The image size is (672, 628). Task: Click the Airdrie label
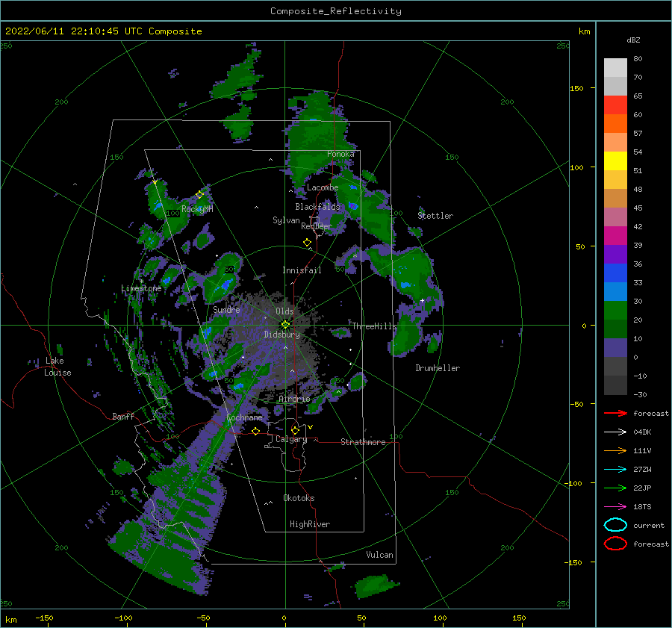[294, 399]
